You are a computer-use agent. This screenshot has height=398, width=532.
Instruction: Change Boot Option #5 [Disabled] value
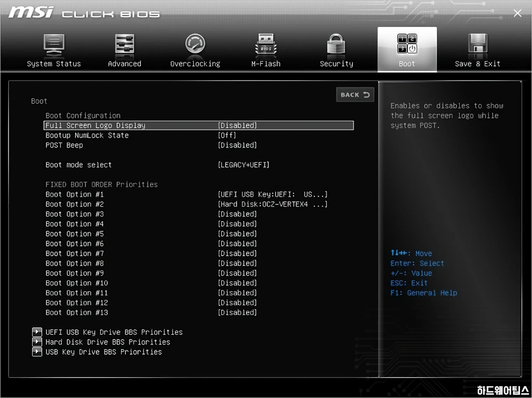237,234
